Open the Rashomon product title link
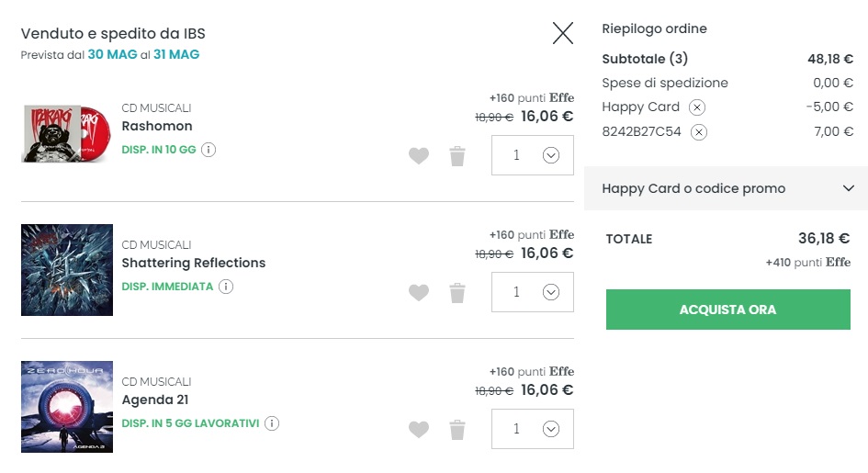The height and width of the screenshot is (473, 868). [x=157, y=126]
